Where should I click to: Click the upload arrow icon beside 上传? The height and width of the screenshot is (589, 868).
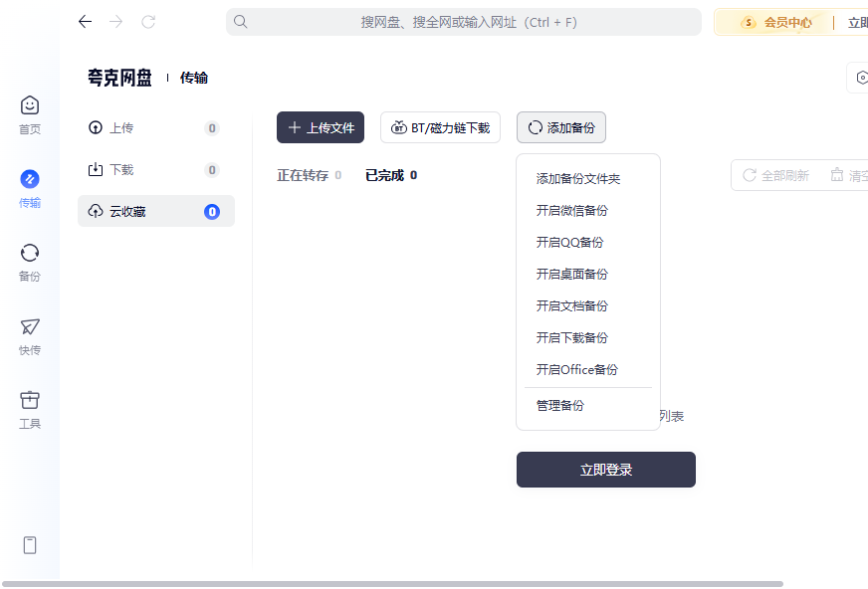96,127
